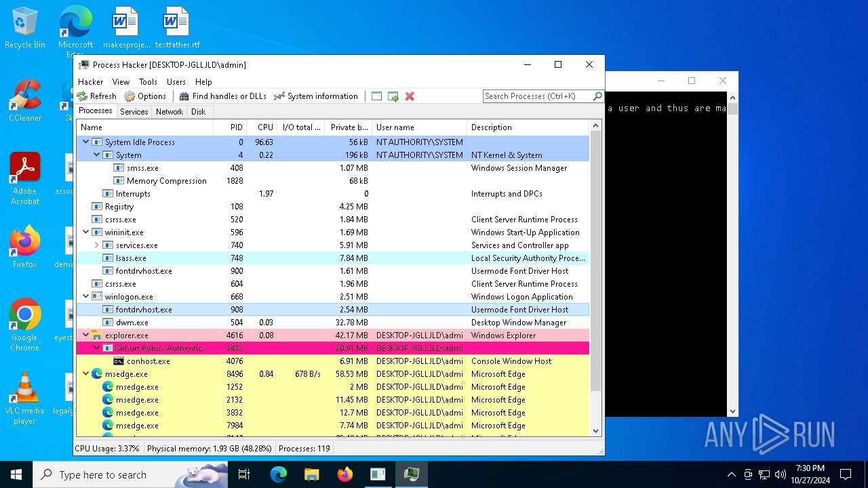
Task: Open Adobe Acrobat desktop icon
Action: (x=25, y=178)
